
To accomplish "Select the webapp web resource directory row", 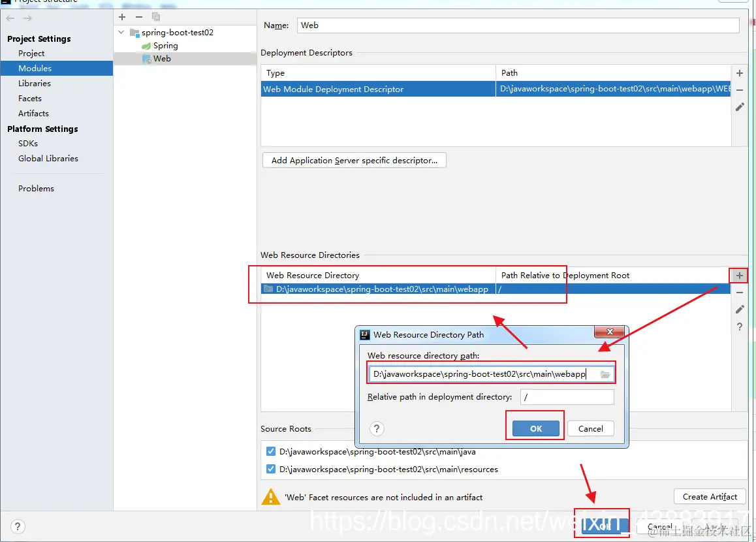I will coord(496,289).
